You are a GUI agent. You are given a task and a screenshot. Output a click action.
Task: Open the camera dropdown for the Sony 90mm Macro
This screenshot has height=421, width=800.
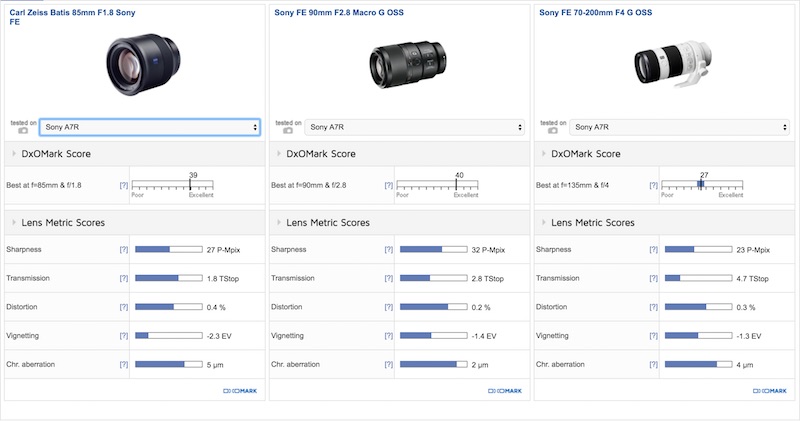tap(415, 127)
